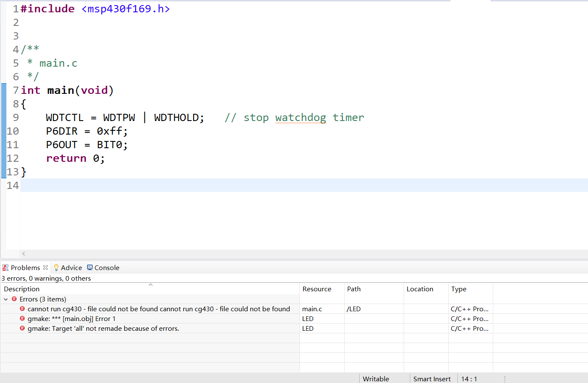588x383 pixels.
Task: Switch to the Problems tab
Action: point(25,268)
